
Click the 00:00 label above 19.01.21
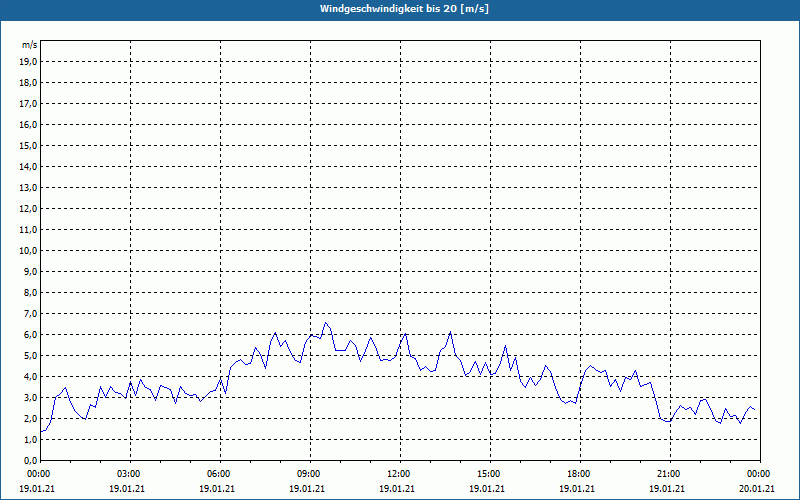coord(37,474)
